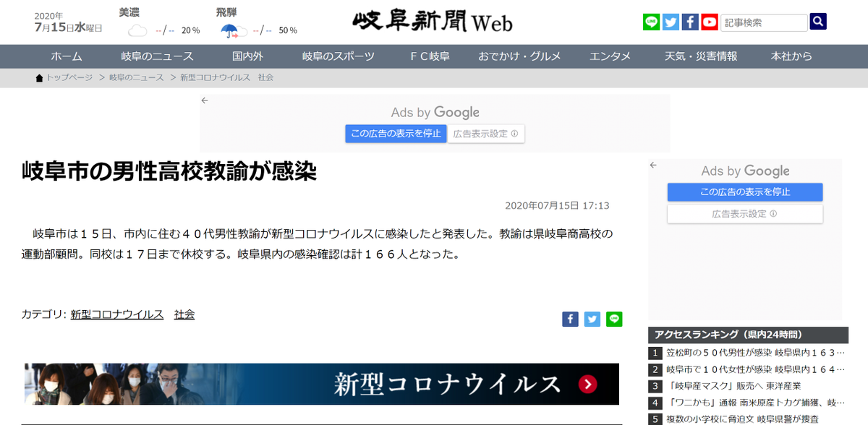This screenshot has width=868, height=425.
Task: Click the アクセスランキング header
Action: [x=749, y=335]
